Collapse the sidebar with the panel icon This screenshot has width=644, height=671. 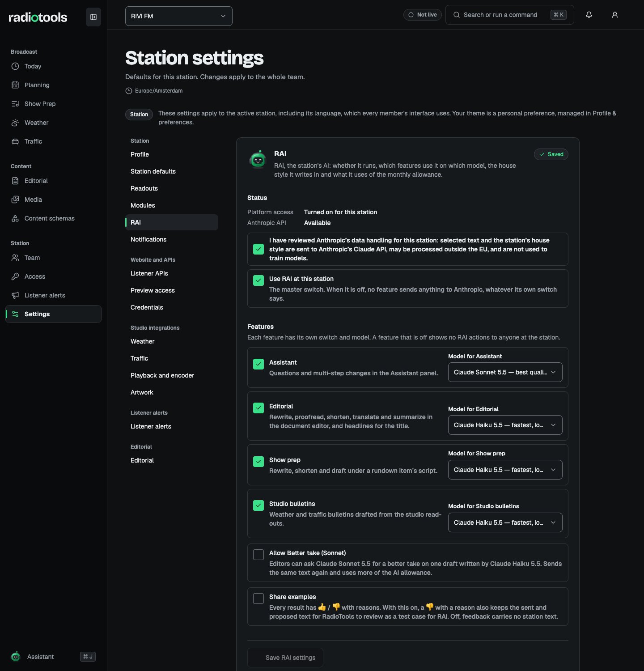93,17
